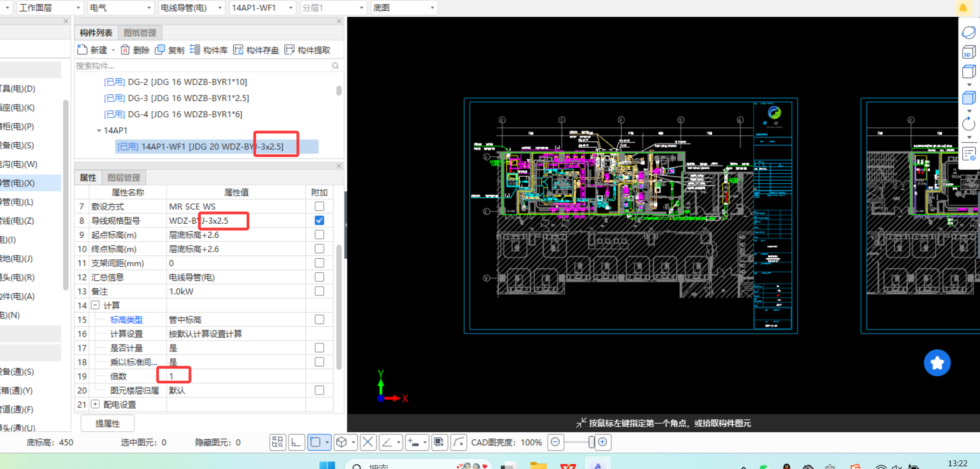Switch to the 构件列表 tab
This screenshot has height=469, width=980.
[x=96, y=33]
